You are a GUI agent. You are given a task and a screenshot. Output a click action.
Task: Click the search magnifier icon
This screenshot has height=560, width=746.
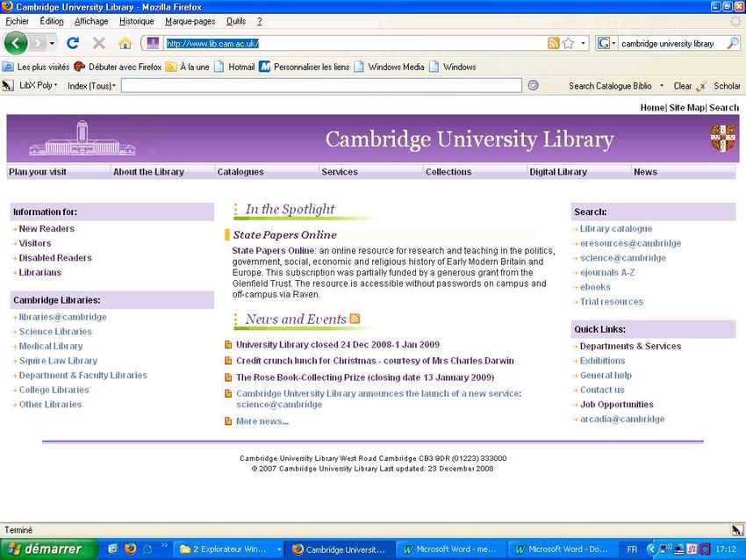(x=733, y=43)
